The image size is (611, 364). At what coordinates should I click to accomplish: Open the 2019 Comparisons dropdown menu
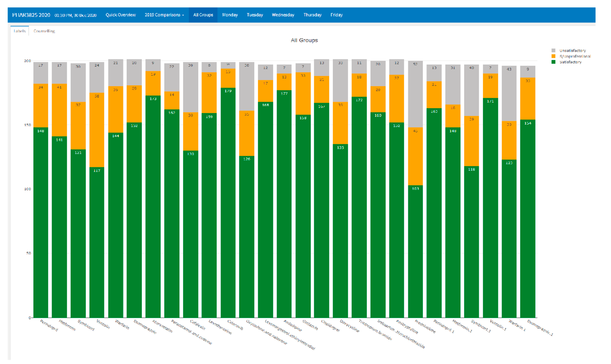coord(164,15)
